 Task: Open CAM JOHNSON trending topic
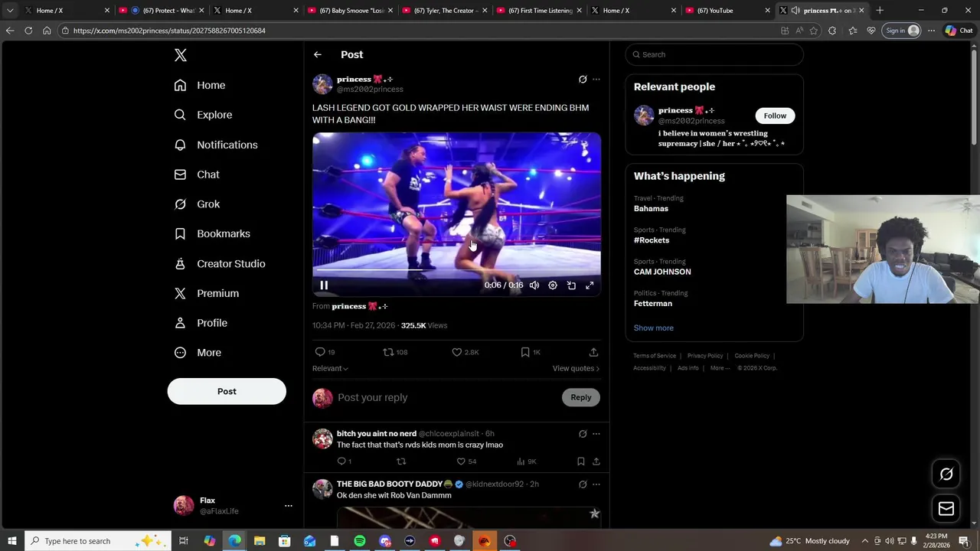[662, 272]
